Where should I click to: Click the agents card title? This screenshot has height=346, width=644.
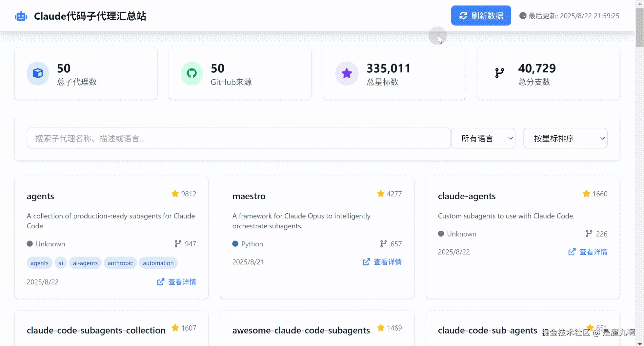[40, 196]
